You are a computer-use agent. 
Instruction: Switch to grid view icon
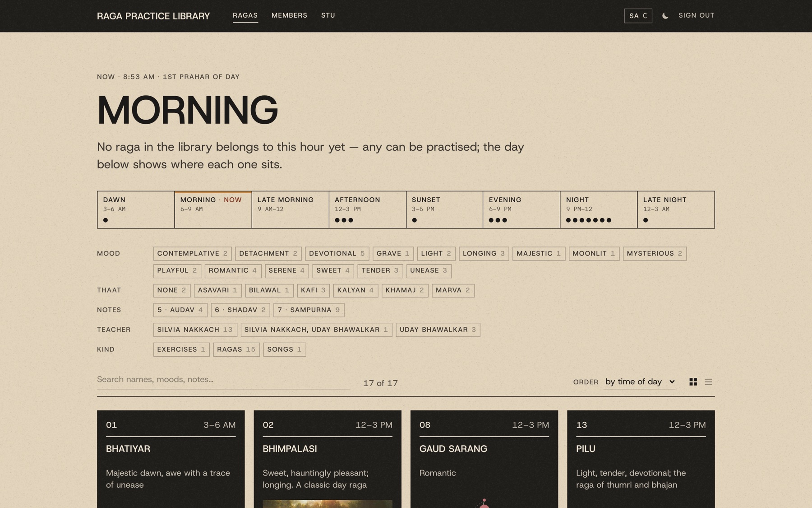(x=693, y=382)
